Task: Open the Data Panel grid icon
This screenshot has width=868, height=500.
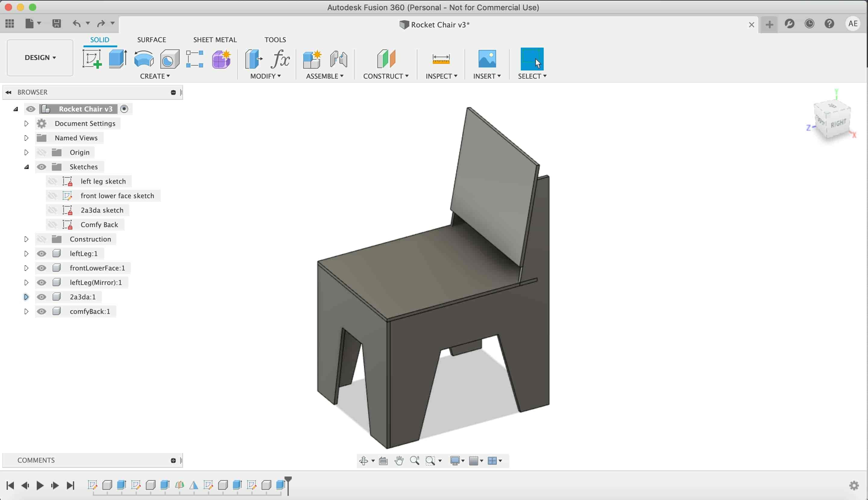Action: coord(10,23)
